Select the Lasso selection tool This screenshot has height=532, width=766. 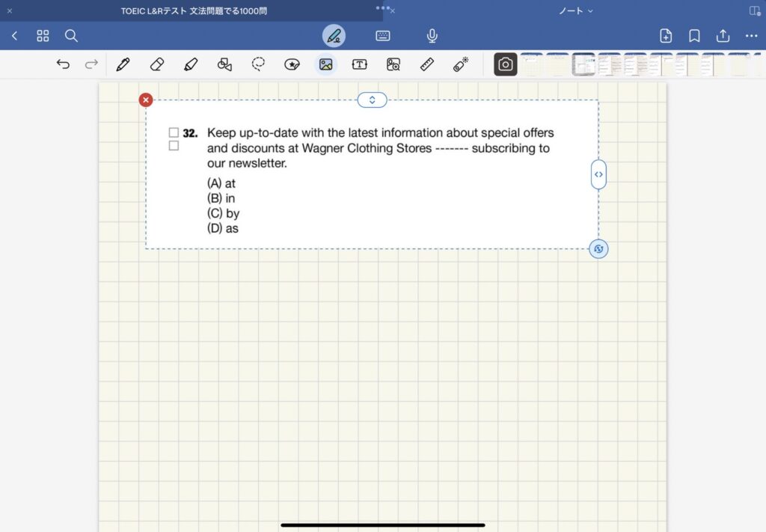258,64
